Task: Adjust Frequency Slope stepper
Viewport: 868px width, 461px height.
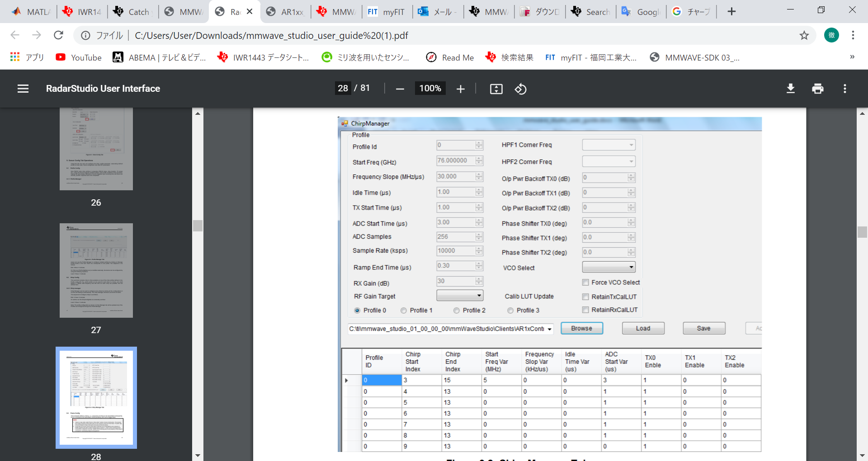Action: click(479, 177)
